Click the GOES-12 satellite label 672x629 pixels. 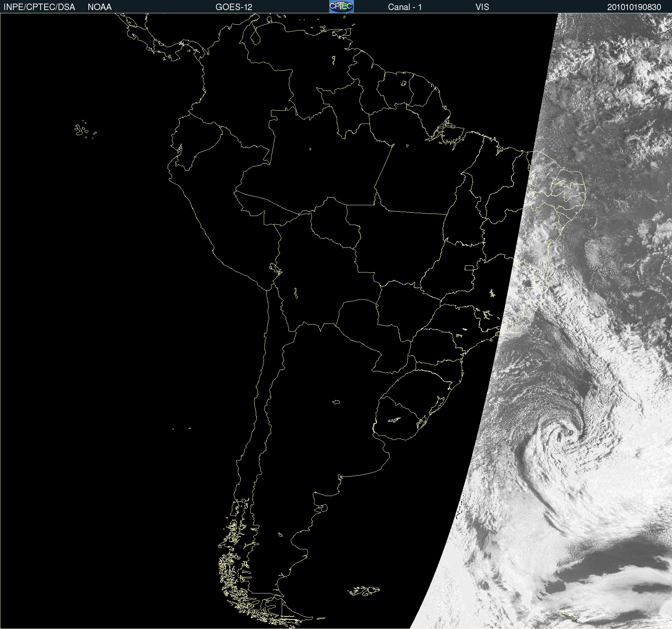click(x=234, y=7)
